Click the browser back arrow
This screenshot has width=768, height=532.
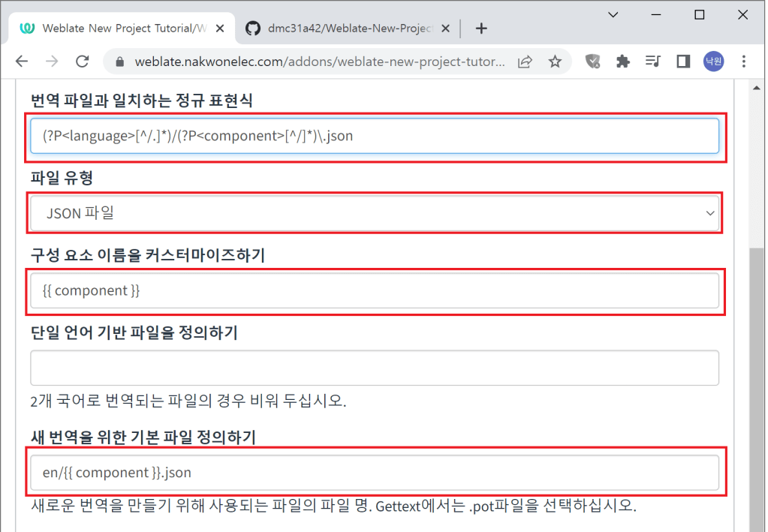point(22,62)
